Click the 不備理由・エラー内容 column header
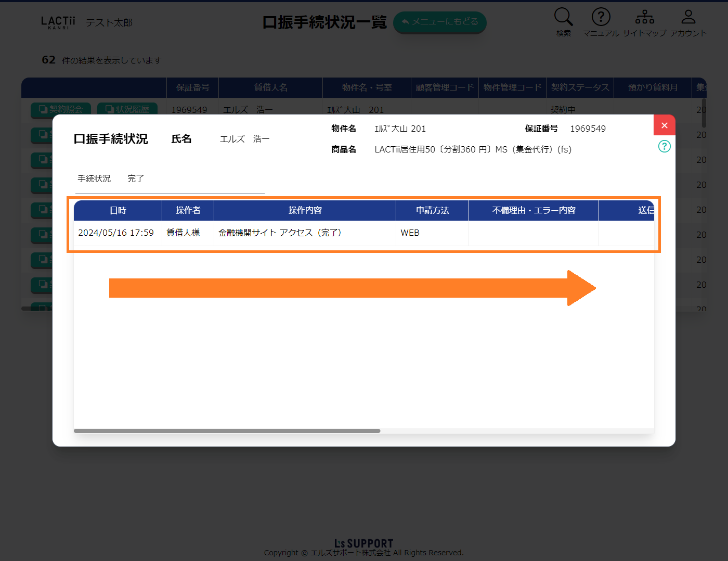728x561 pixels. [534, 210]
